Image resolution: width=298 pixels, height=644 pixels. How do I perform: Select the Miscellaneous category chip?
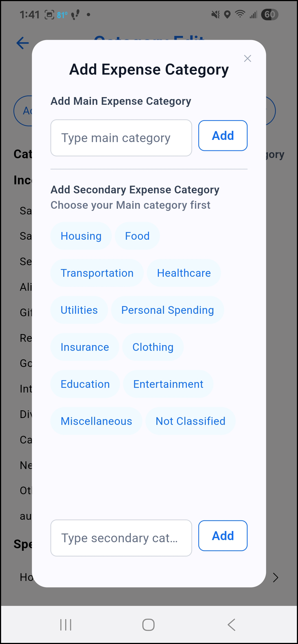(x=96, y=421)
